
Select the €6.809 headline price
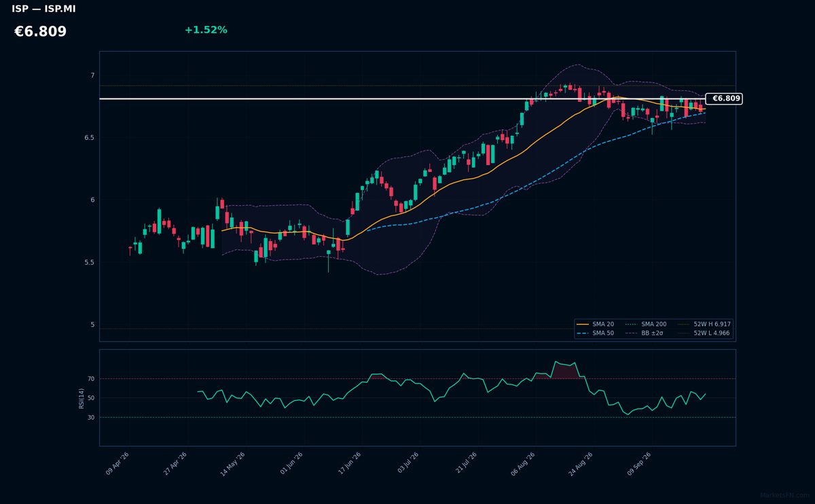(x=40, y=32)
